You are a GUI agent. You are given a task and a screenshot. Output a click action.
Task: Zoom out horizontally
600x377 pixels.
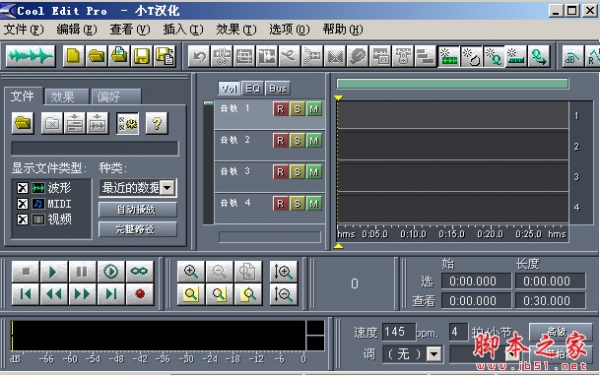(x=219, y=271)
